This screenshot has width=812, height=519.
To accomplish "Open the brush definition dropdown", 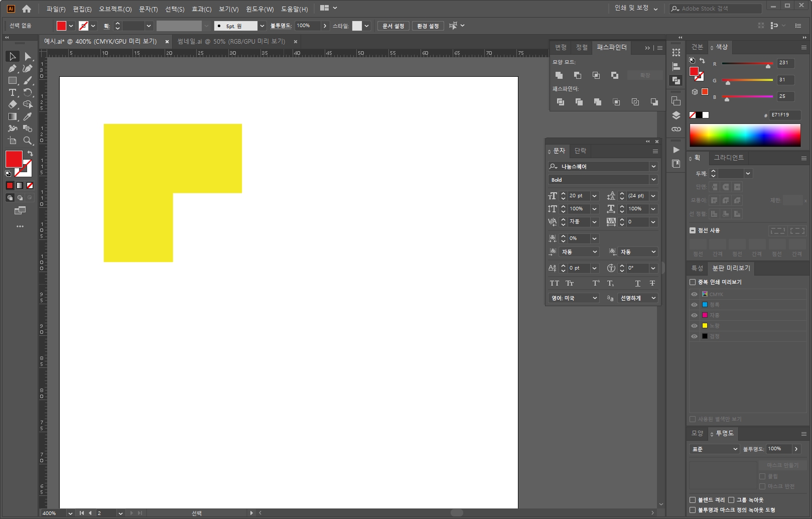I will coord(262,26).
